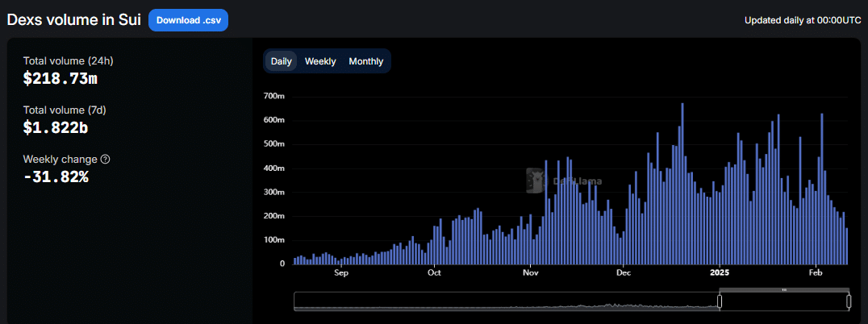
Task: Click the -31.82% weekly change value
Action: [56, 177]
